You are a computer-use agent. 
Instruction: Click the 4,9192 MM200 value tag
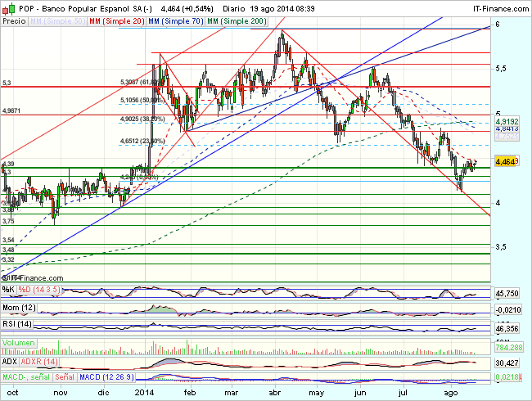(x=507, y=121)
